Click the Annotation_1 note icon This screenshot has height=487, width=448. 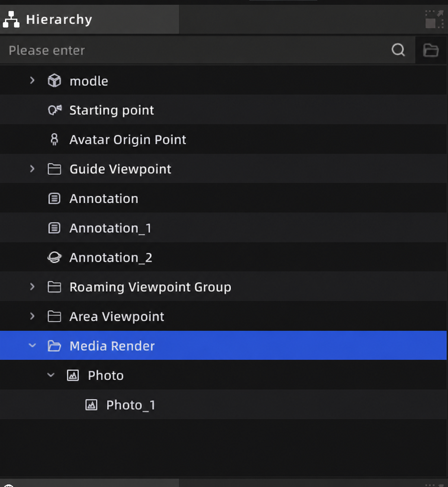[54, 228]
